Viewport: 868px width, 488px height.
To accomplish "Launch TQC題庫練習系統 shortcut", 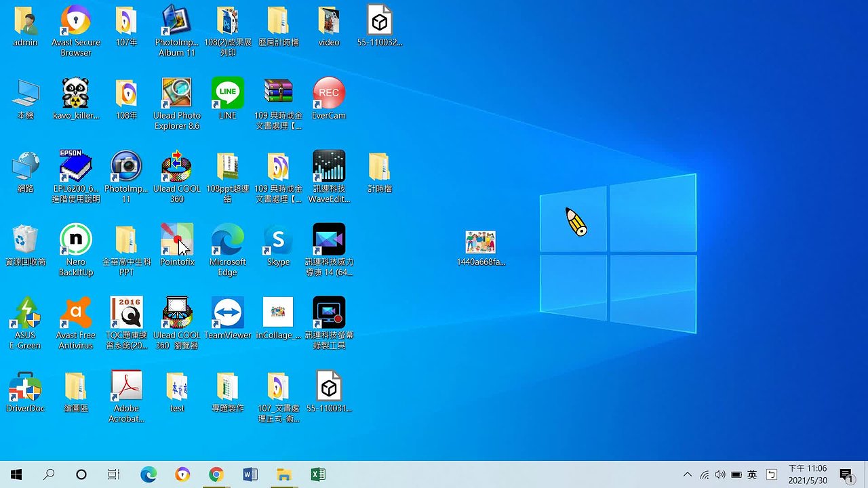I will (x=126, y=313).
